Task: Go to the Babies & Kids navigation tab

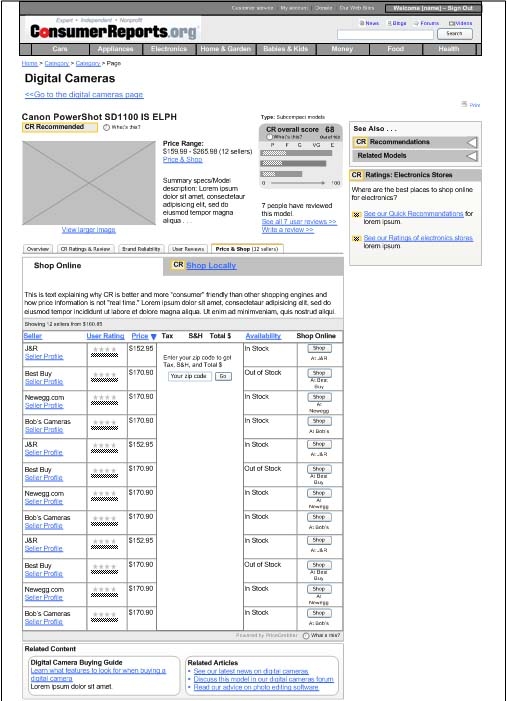Action: (286, 49)
